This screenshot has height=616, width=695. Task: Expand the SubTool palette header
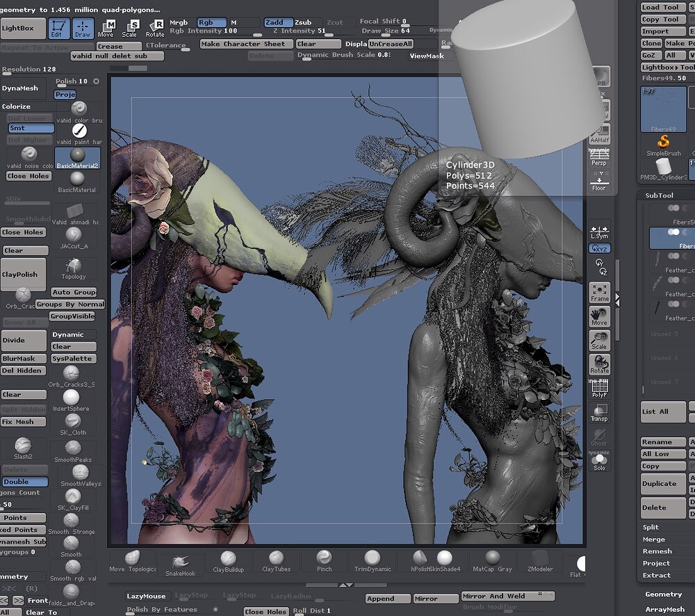(x=659, y=195)
